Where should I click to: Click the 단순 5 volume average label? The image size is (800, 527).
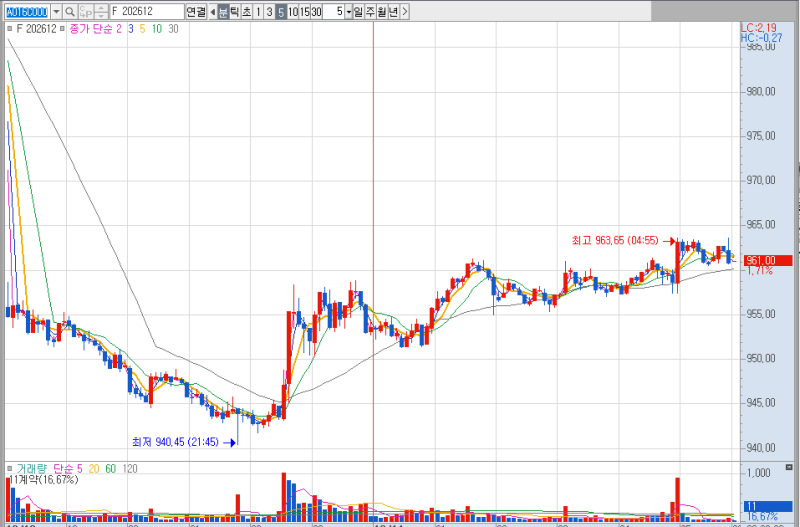67,468
